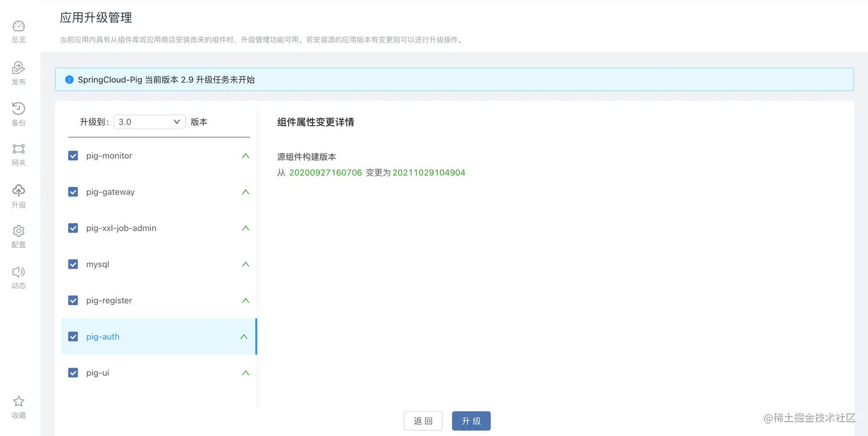Viewport: 868px width, 436px height.
Task: Click old build version 20200927160706
Action: 325,172
